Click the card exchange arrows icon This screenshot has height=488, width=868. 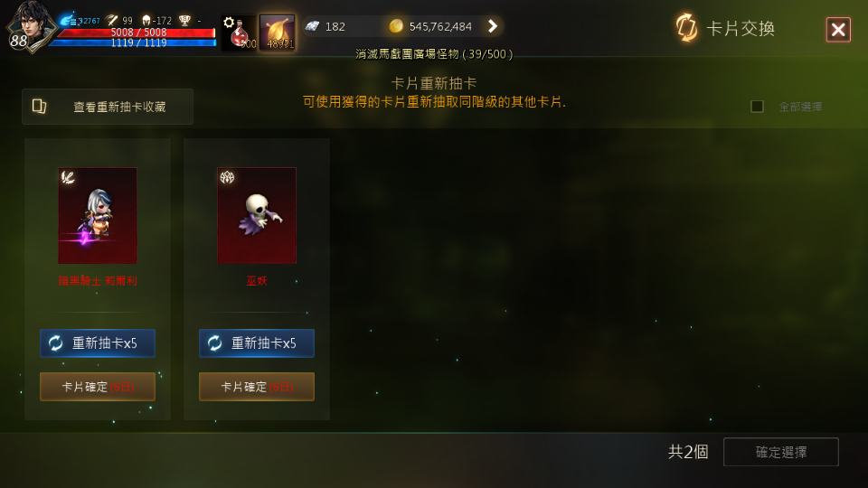click(686, 28)
